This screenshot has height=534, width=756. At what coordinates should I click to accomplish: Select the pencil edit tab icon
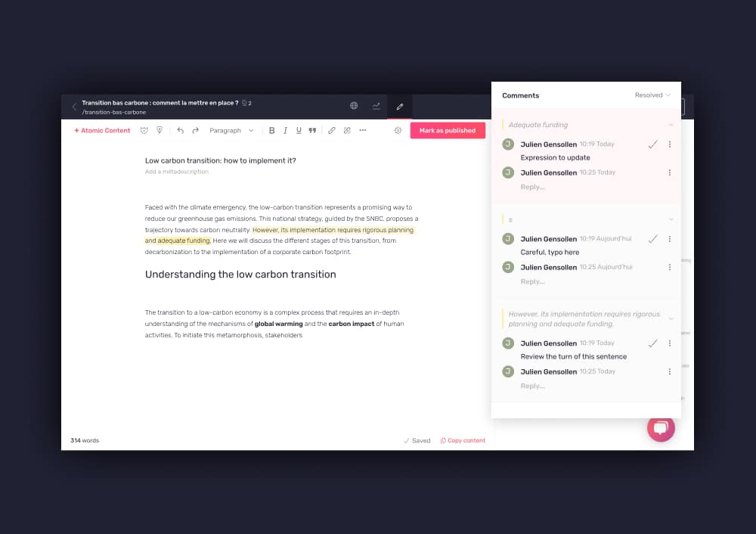[400, 107]
